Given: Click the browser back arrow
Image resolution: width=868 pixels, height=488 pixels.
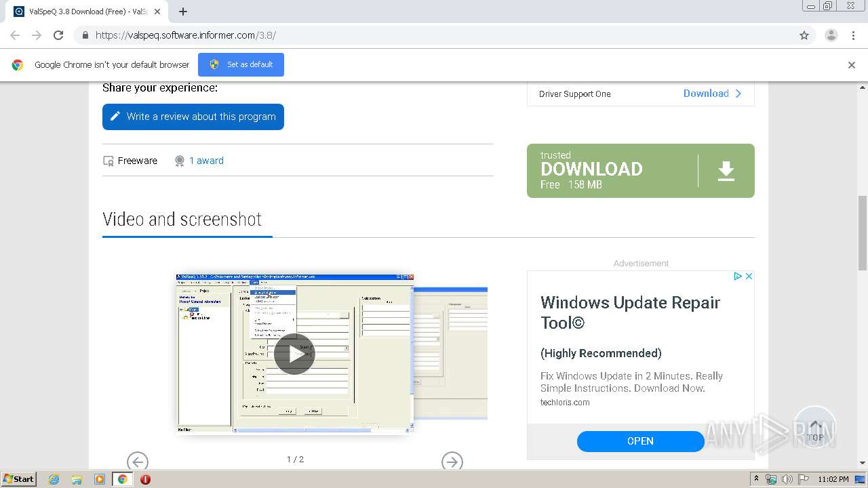Looking at the screenshot, I should (15, 35).
